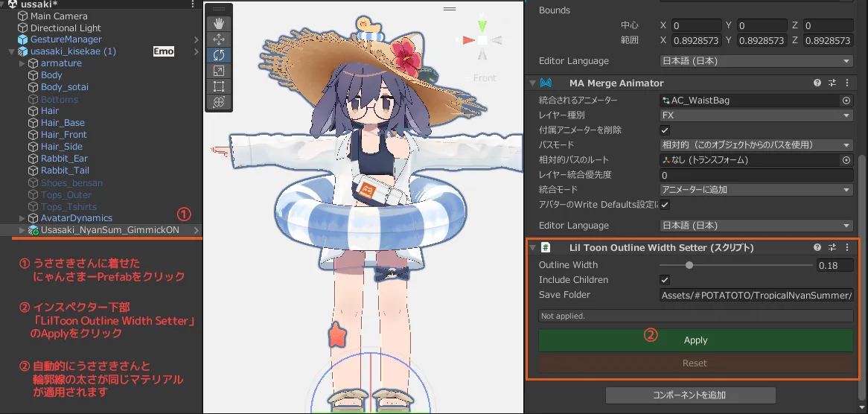This screenshot has width=868, height=414.
Task: Open the hierarchy panel kebab menu
Action: pyautogui.click(x=192, y=4)
